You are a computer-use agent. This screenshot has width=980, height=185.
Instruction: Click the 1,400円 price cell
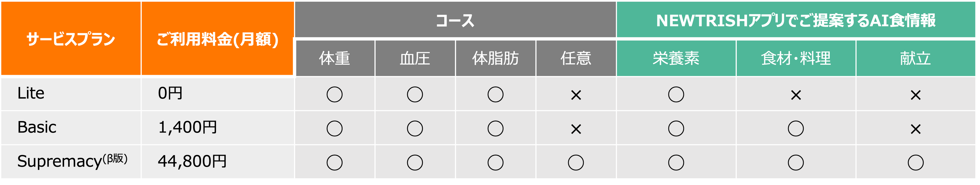pyautogui.click(x=187, y=127)
